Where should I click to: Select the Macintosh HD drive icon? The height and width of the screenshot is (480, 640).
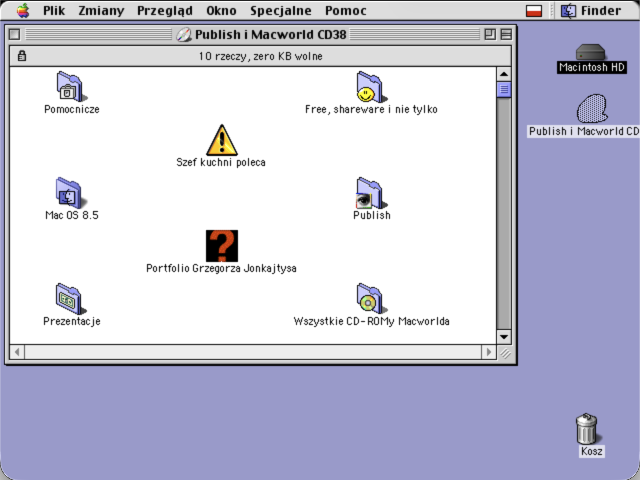point(591,52)
